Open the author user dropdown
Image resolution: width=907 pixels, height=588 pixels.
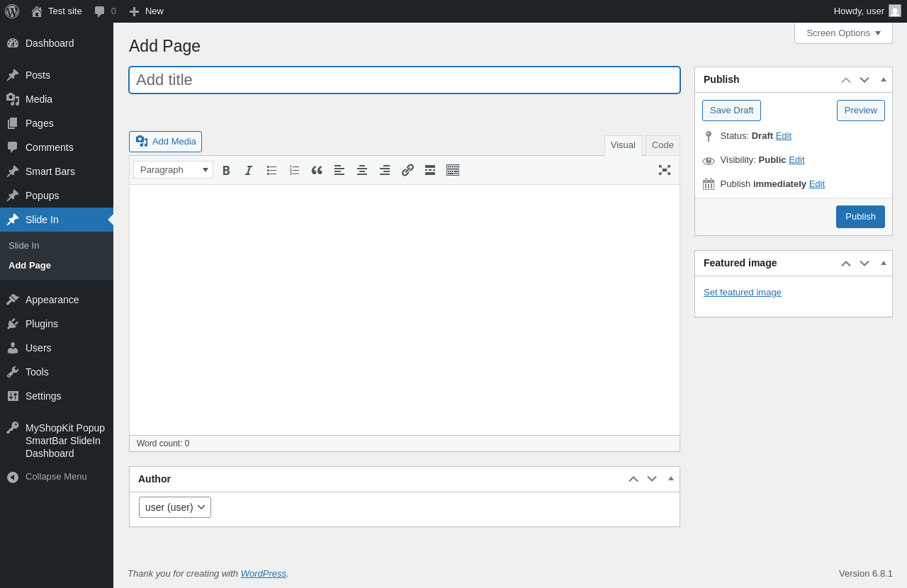[x=175, y=507]
